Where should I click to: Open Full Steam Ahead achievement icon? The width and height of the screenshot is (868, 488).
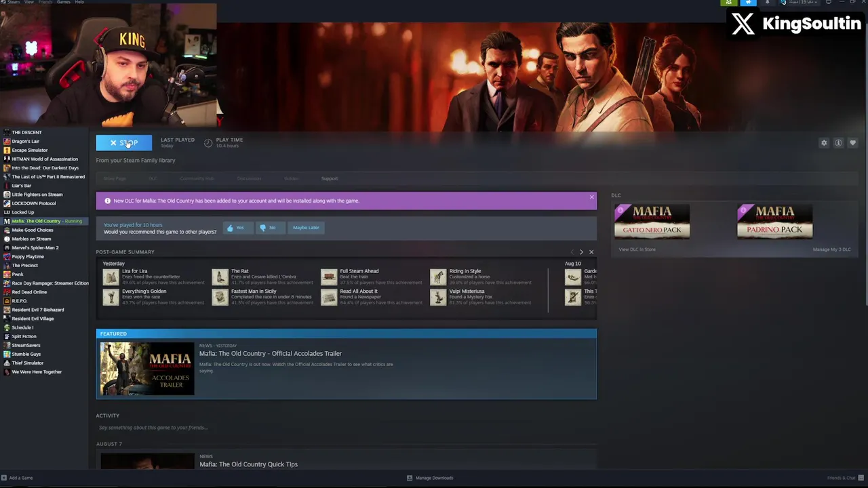(329, 277)
